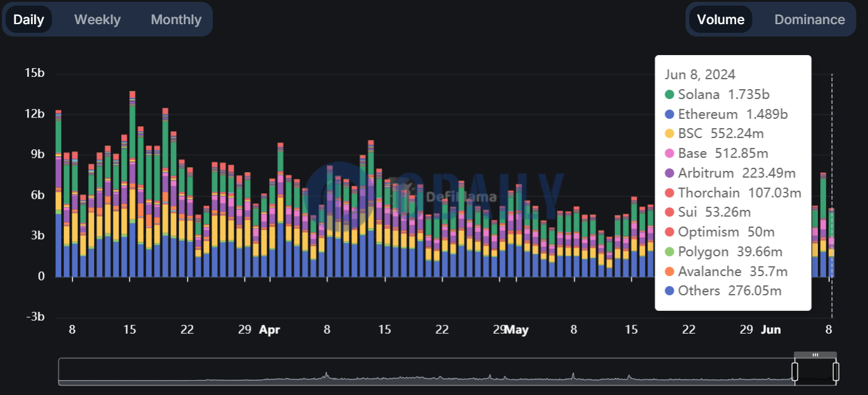Click the "Apr" x-axis month label
This screenshot has height=395, width=868.
point(270,330)
